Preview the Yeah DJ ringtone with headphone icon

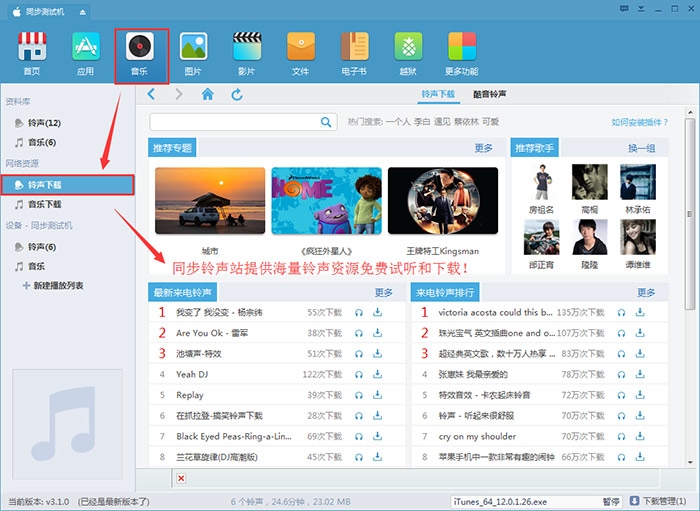pos(359,374)
